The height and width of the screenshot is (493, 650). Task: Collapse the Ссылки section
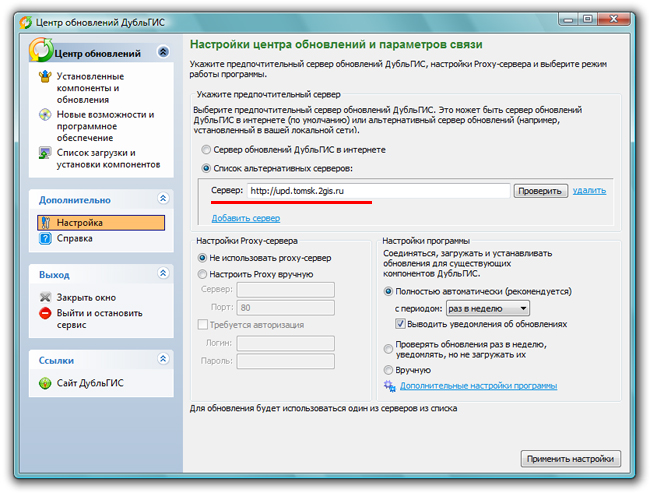coord(163,359)
